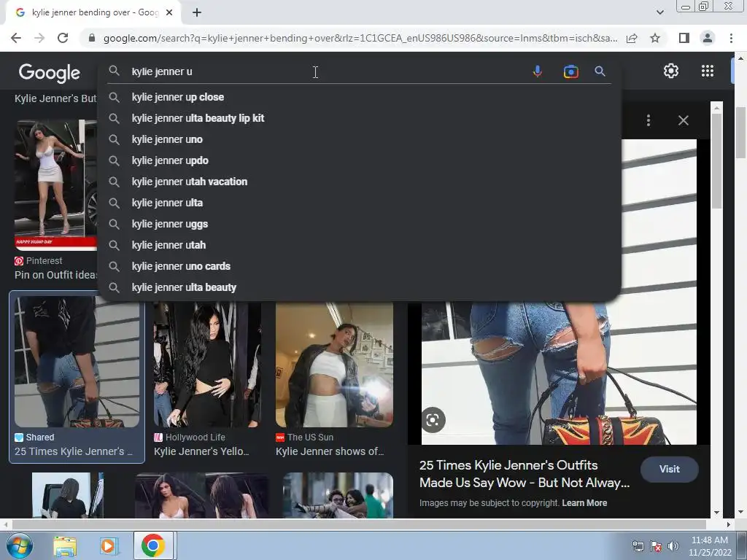Image resolution: width=747 pixels, height=560 pixels.
Task: Choose the exact suggestion 'kylie jenner utah'
Action: point(359,245)
